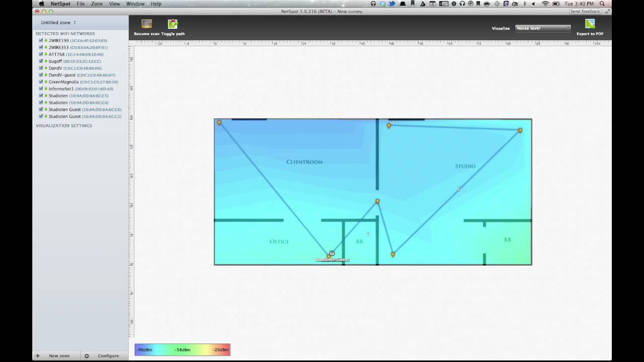Viewport: 644px width, 362px height.
Task: Open the Apple menu logo
Action: [x=42, y=4]
